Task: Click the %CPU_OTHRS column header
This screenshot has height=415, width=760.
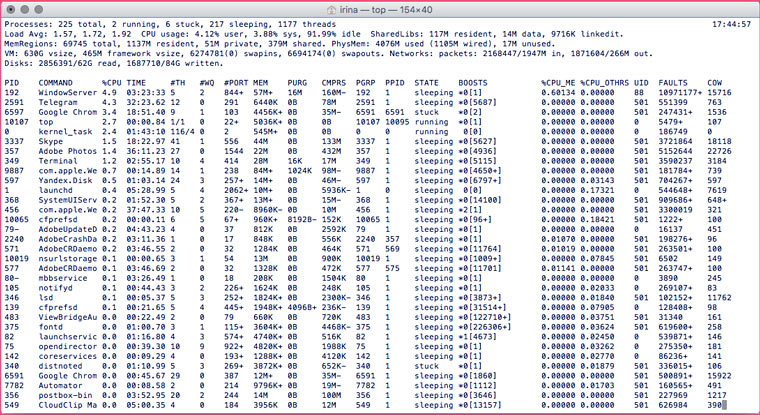Action: point(604,83)
